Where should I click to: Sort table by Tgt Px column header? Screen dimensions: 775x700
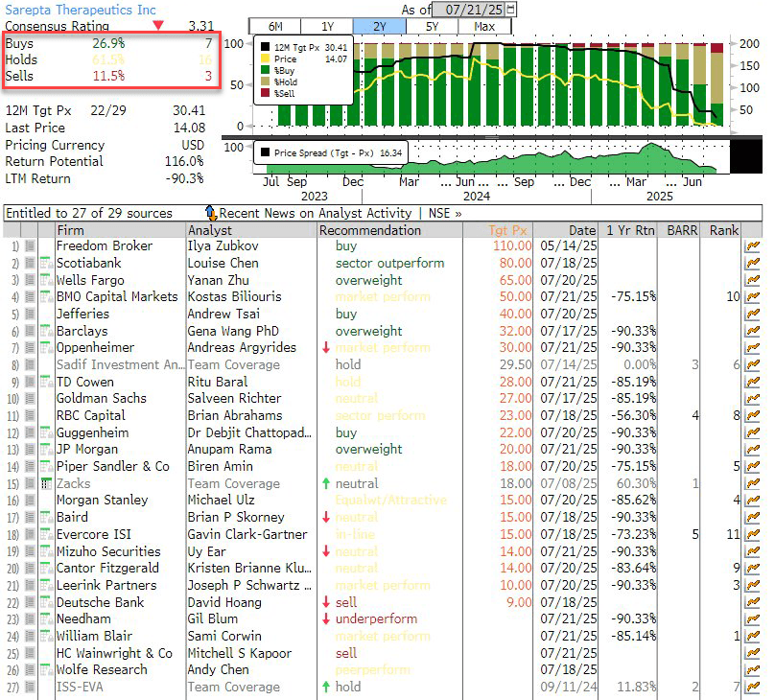(x=508, y=230)
